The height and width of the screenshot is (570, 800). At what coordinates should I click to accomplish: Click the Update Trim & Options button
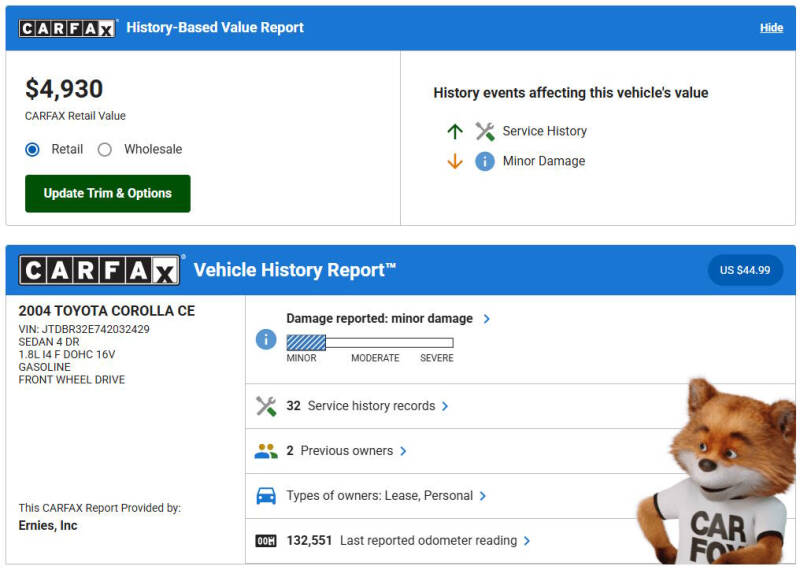click(x=107, y=193)
